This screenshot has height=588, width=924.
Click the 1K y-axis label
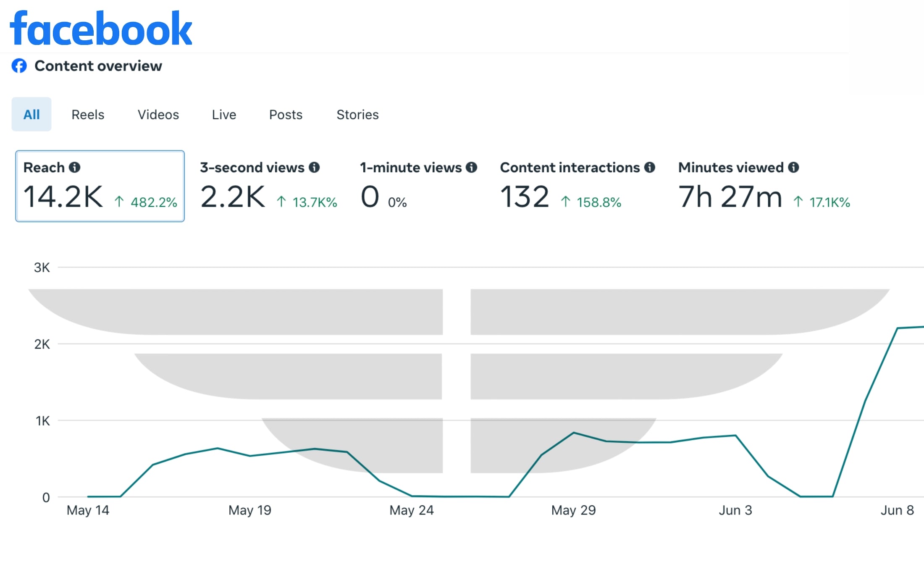42,421
